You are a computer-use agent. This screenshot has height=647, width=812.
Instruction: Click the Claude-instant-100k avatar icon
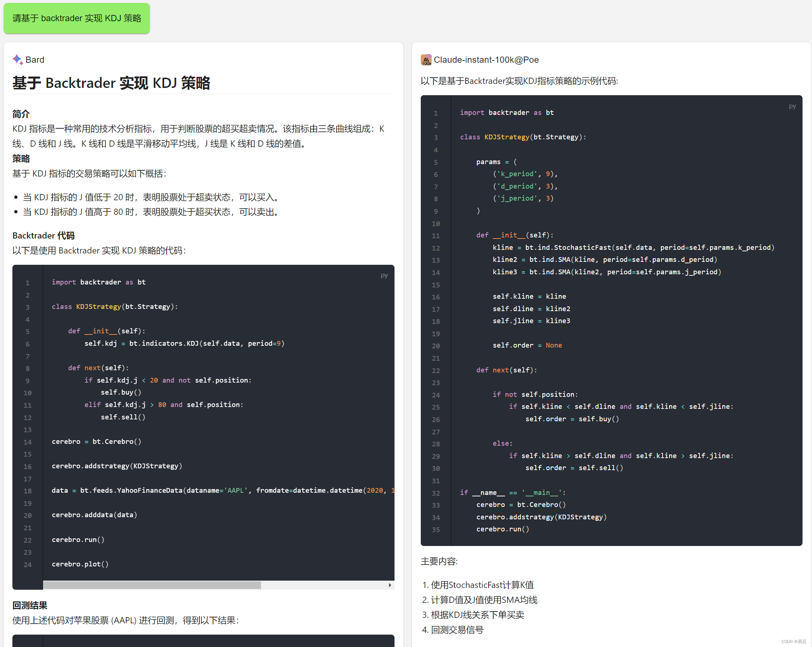[x=426, y=59]
